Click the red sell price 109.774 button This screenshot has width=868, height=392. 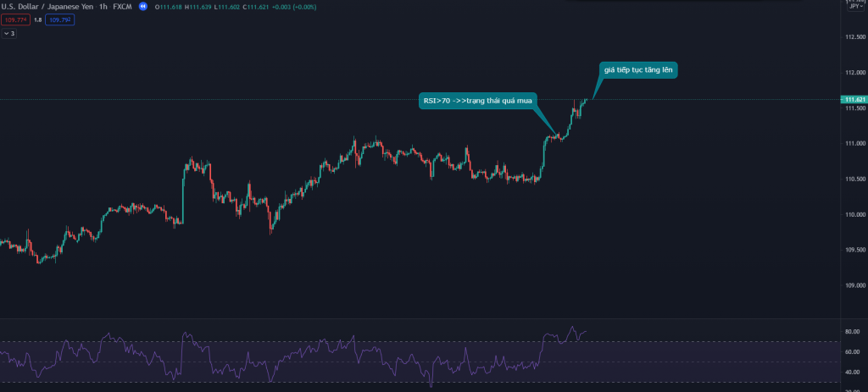[15, 20]
